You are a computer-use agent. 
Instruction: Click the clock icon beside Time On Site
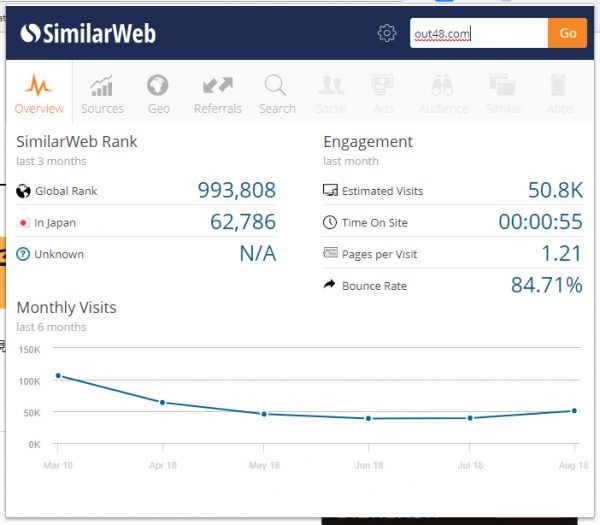pos(330,222)
